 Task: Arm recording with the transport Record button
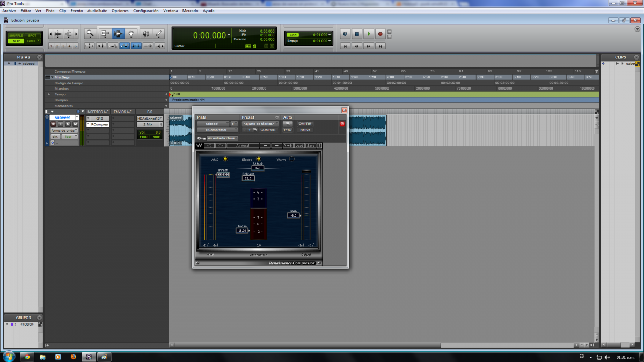pyautogui.click(x=380, y=34)
